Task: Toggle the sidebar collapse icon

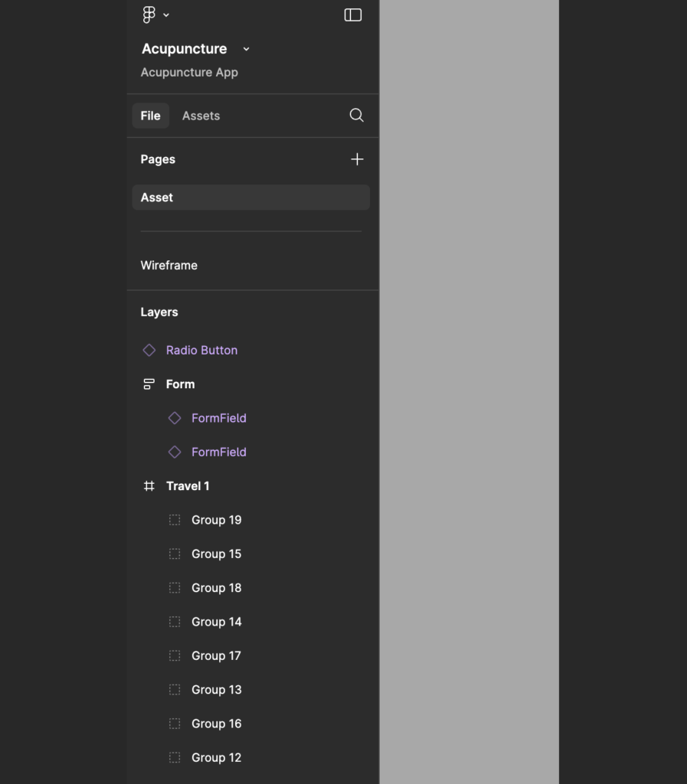Action: tap(353, 15)
